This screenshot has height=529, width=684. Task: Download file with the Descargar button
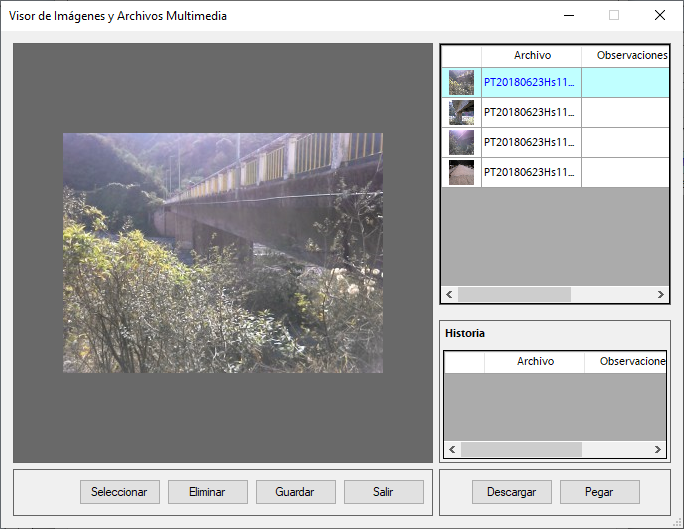[x=511, y=492]
